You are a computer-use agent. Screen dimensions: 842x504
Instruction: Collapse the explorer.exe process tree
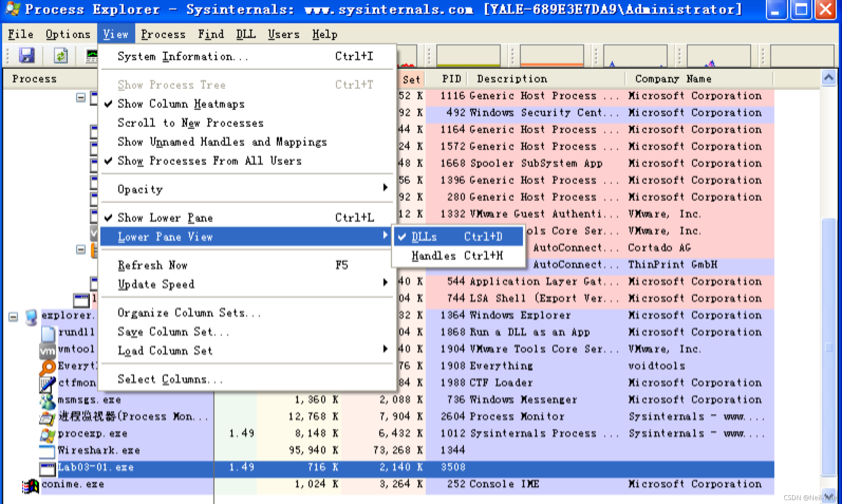[13, 317]
